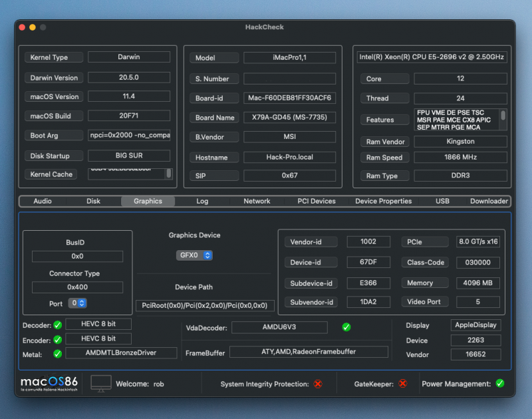The image size is (532, 419).
Task: Click the FrameBuffer value ATY,AMD,RadeonFramebuffer
Action: coord(309,351)
